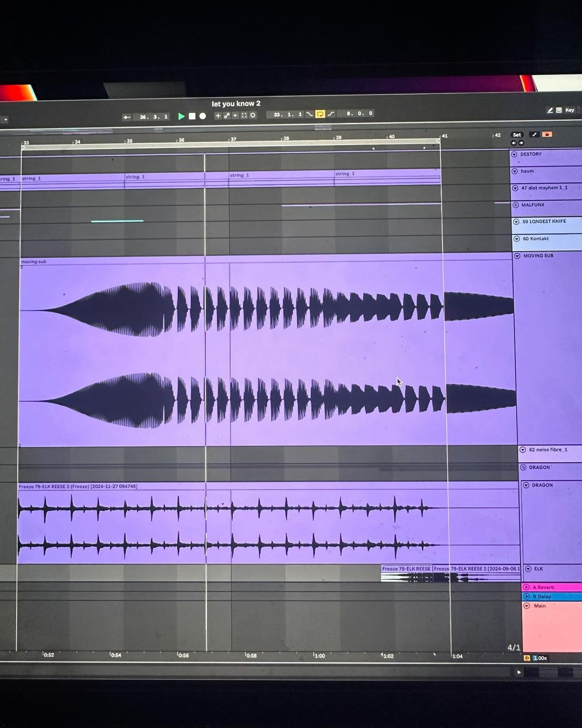Toggle the yellow Loop switch
The width and height of the screenshot is (582, 728).
coord(320,114)
